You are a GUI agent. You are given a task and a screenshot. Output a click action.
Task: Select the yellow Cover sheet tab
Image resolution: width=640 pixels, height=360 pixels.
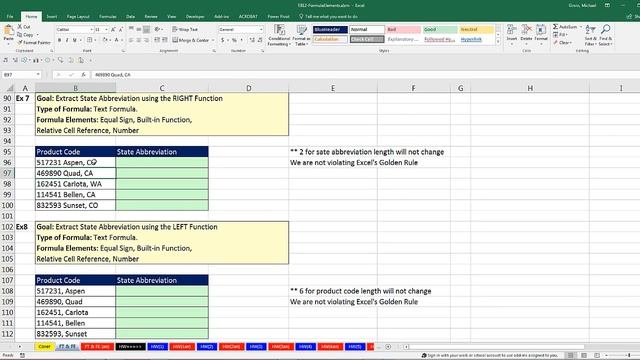[x=44, y=347]
